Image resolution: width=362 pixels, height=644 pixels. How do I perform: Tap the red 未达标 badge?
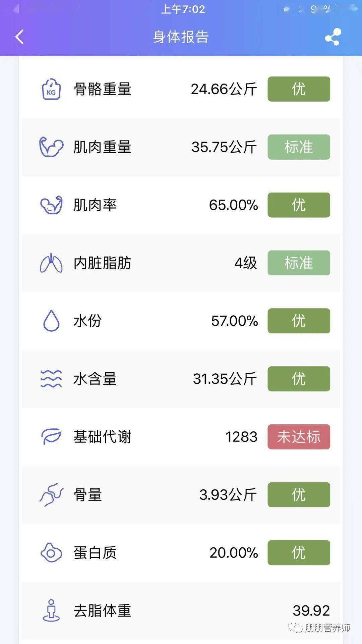[x=299, y=437]
